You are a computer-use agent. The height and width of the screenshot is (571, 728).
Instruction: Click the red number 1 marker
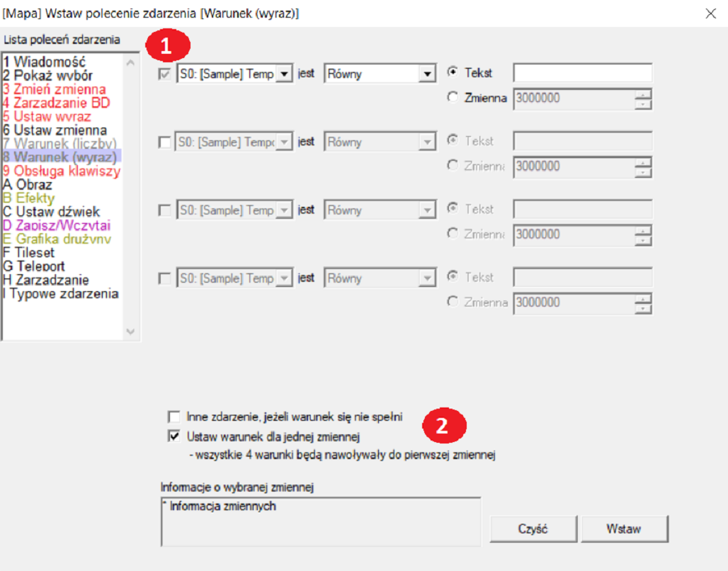[x=166, y=46]
